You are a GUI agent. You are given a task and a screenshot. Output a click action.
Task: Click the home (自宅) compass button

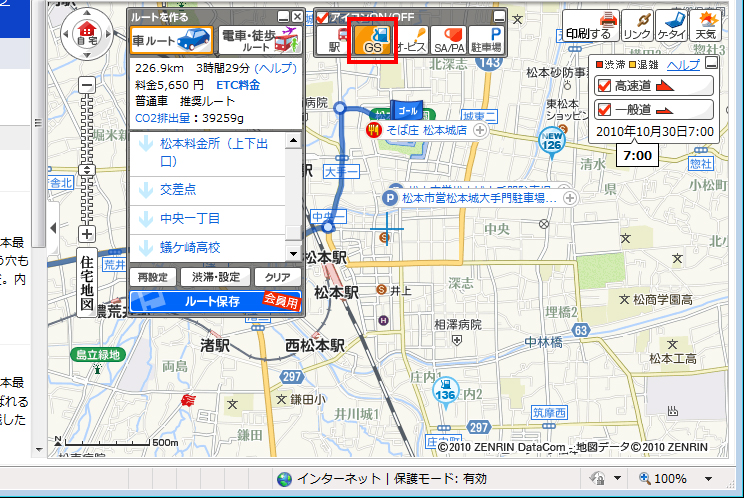87,34
